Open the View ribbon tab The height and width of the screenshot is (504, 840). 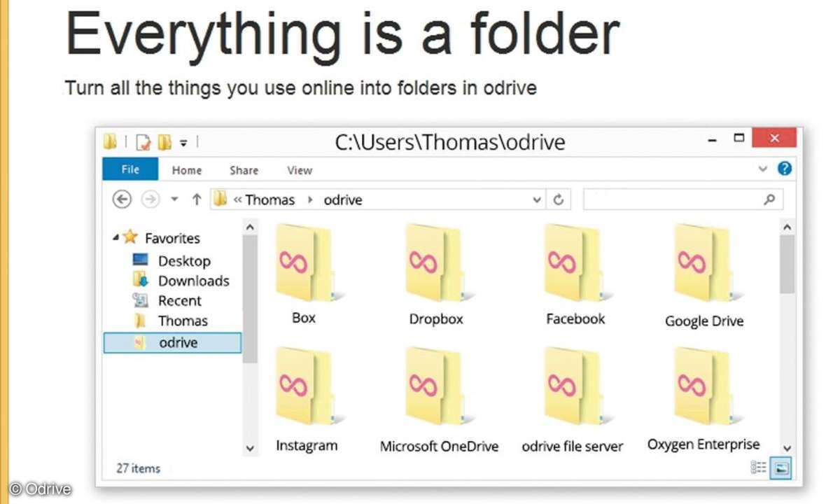[x=300, y=170]
